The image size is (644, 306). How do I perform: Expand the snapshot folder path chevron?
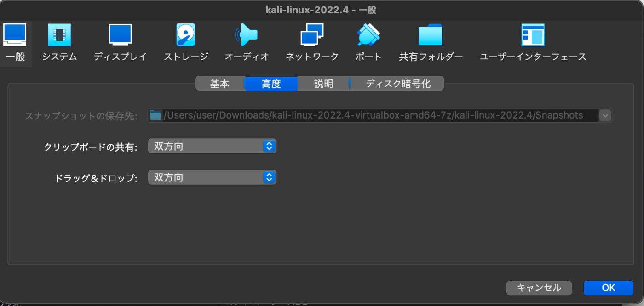[x=605, y=115]
